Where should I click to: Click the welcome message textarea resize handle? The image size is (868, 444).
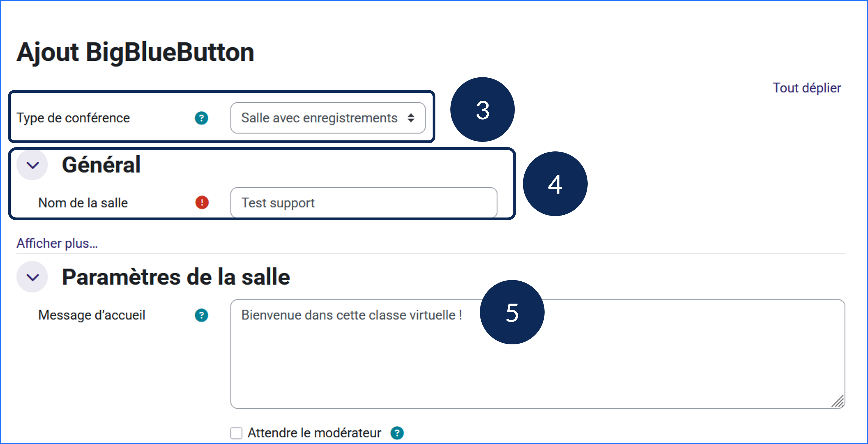click(838, 402)
